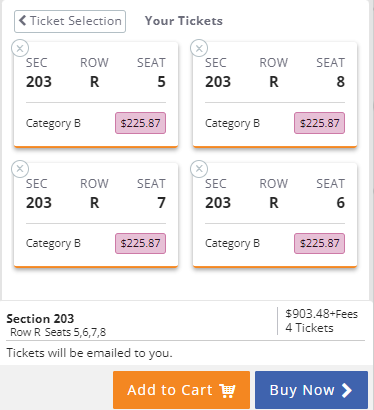The width and height of the screenshot is (374, 410).
Task: Remove the seat 5 ticket with X icon
Action: point(20,48)
